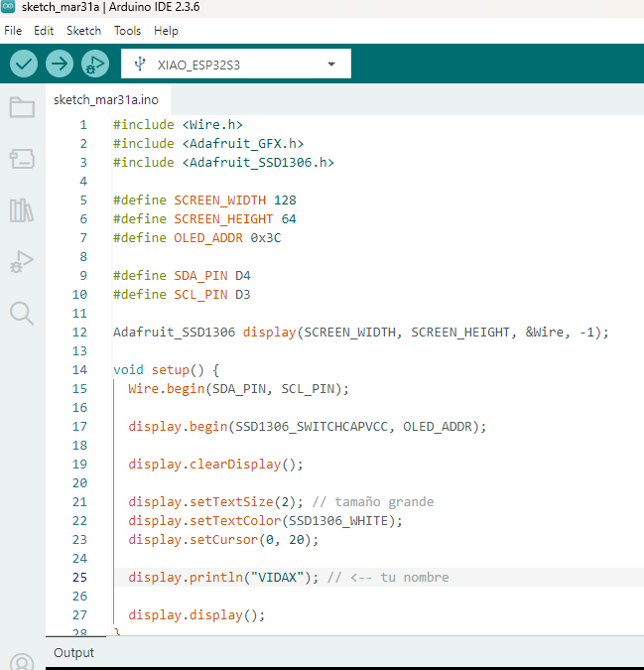
Task: Click the display.clearDisplay() line
Action: (215, 465)
